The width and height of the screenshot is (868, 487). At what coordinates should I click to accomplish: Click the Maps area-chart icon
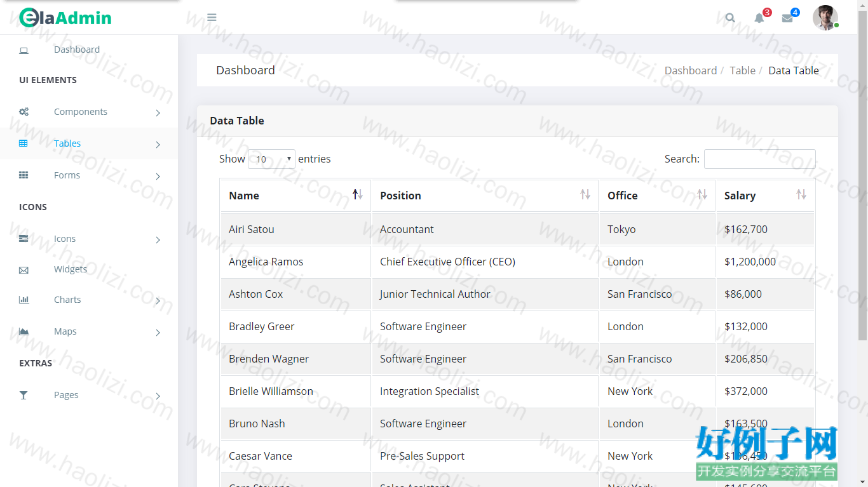click(24, 331)
